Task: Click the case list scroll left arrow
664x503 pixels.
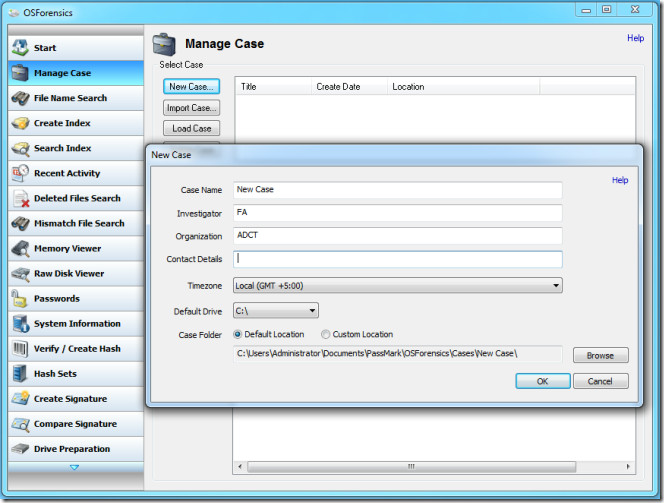Action: coord(240,467)
